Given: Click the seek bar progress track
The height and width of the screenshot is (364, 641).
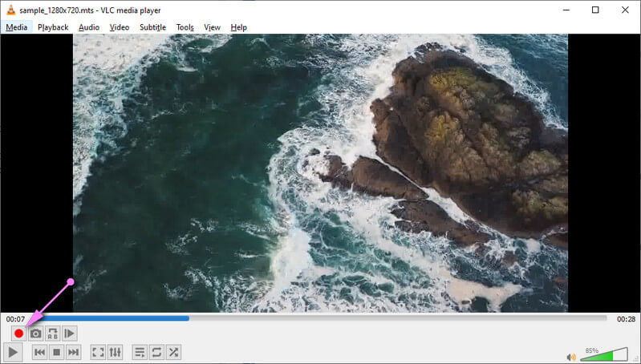Looking at the screenshot, I should click(321, 318).
